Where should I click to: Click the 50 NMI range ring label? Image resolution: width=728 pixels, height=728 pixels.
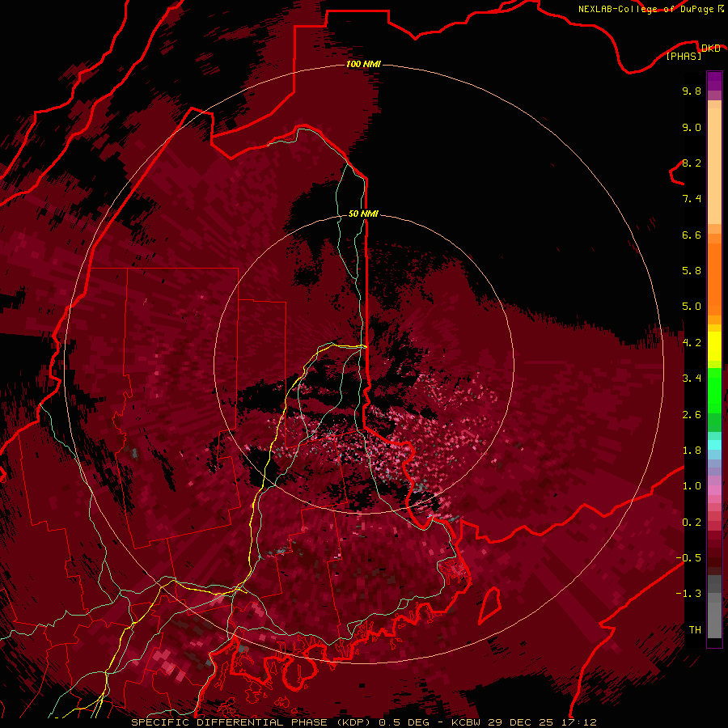[363, 214]
